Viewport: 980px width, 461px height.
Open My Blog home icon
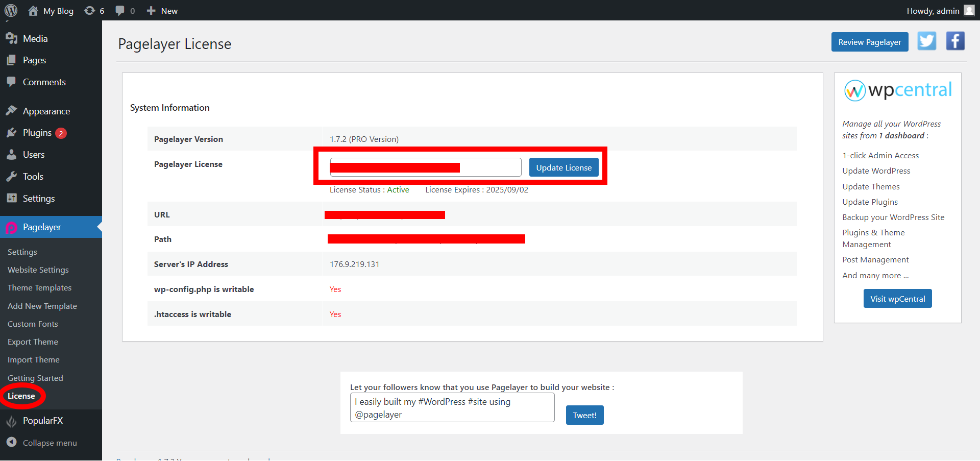coord(33,11)
